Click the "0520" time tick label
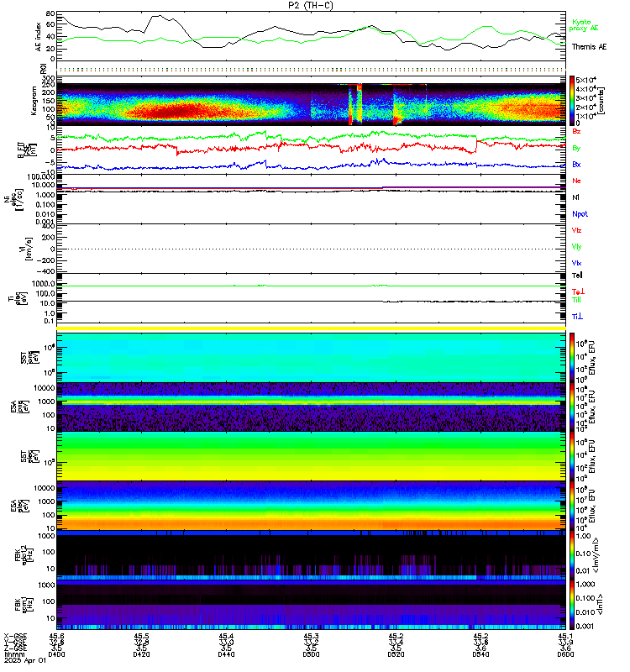The width and height of the screenshot is (630, 672). point(396,654)
